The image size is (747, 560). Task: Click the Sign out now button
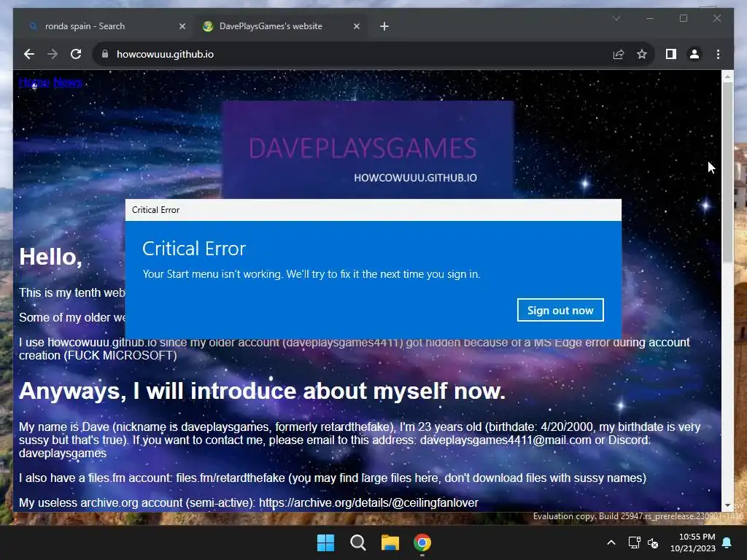pyautogui.click(x=560, y=310)
